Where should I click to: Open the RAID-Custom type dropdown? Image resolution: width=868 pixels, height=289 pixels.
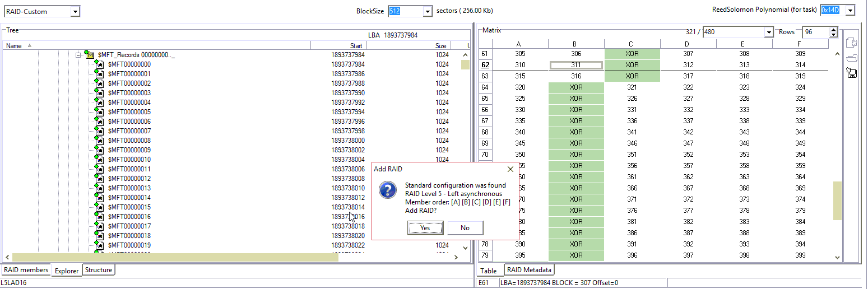click(75, 11)
